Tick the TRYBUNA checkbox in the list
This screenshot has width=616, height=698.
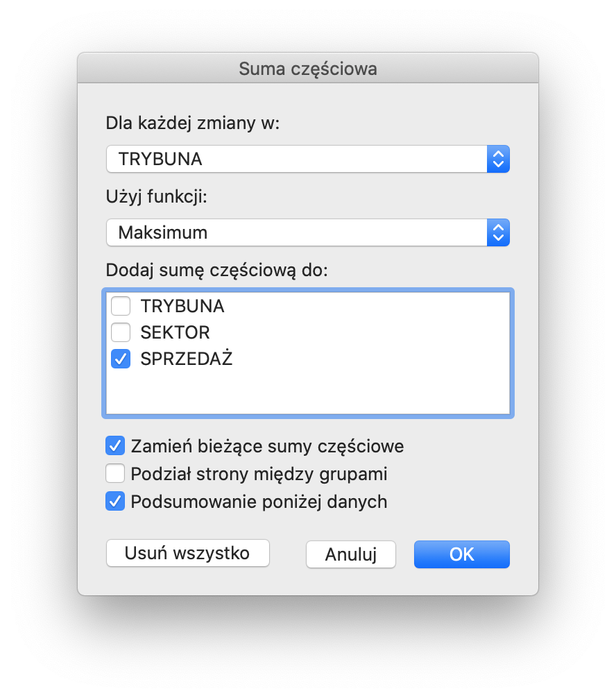pos(121,306)
